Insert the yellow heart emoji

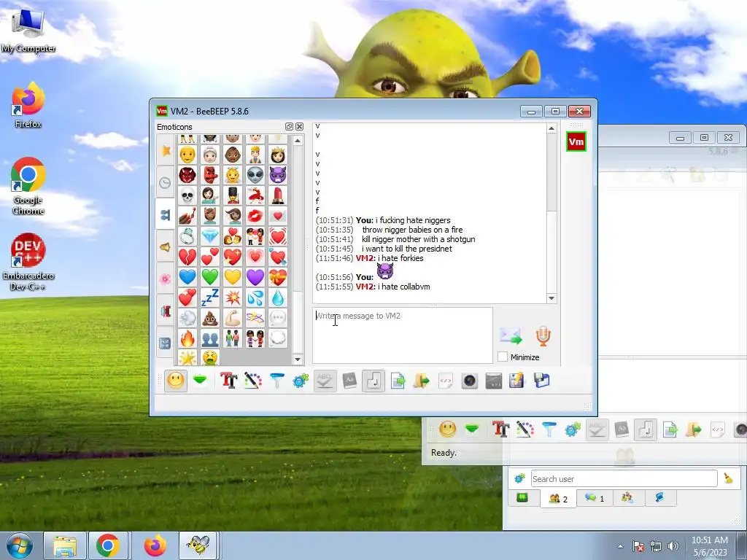(233, 276)
